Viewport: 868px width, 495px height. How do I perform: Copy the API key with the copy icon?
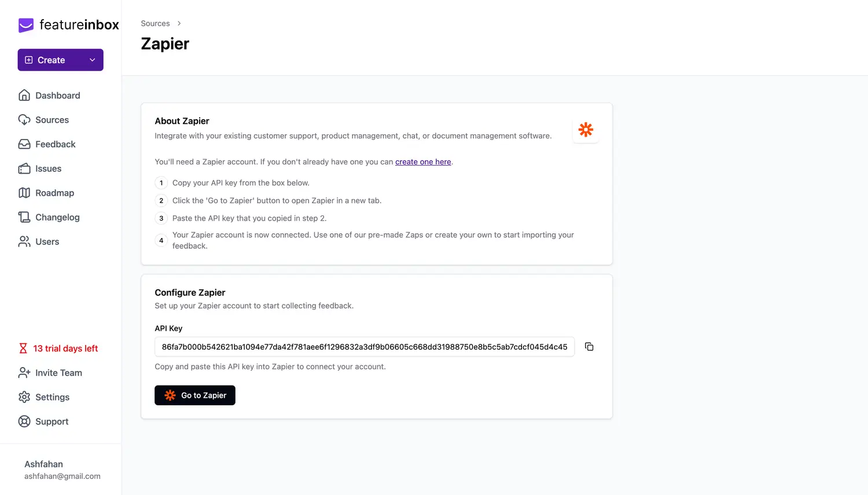pyautogui.click(x=589, y=347)
